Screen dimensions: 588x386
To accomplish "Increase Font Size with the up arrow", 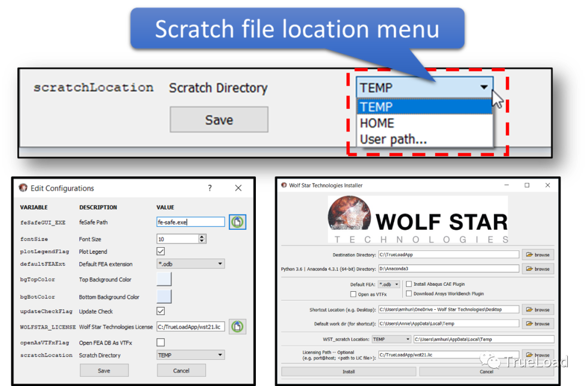I will click(202, 236).
